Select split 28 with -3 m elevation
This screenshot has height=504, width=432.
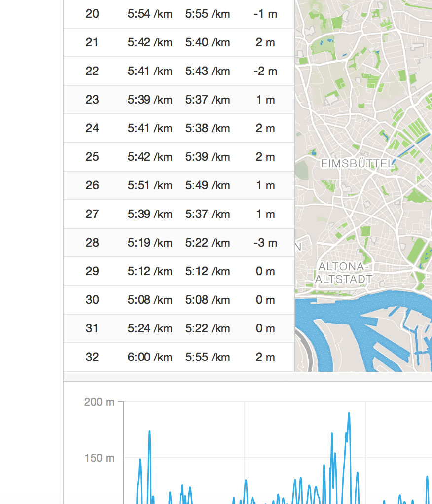click(x=179, y=243)
